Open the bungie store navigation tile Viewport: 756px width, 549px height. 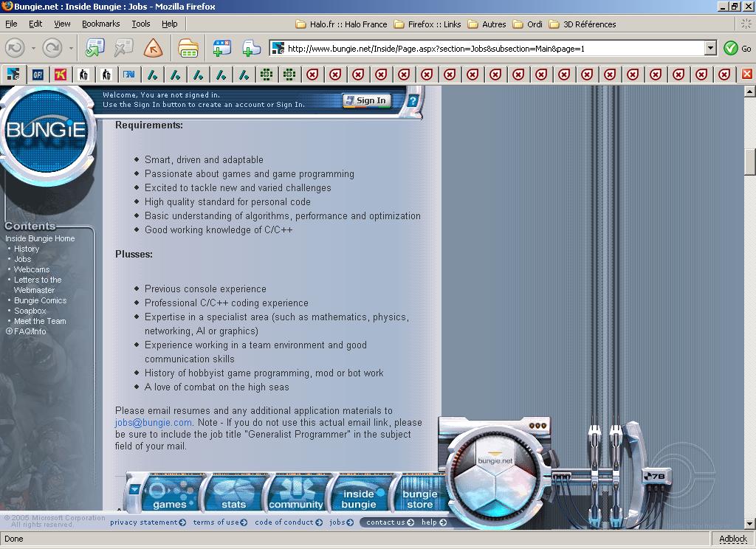420,493
